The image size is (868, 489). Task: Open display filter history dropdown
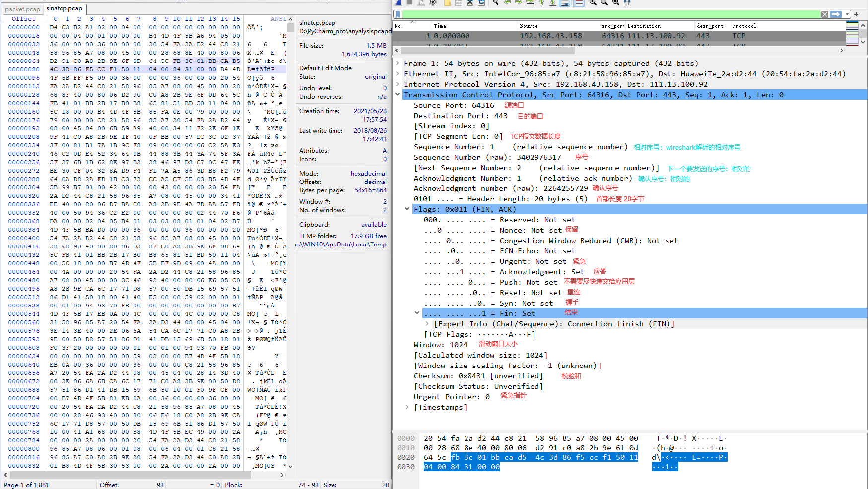click(x=847, y=14)
